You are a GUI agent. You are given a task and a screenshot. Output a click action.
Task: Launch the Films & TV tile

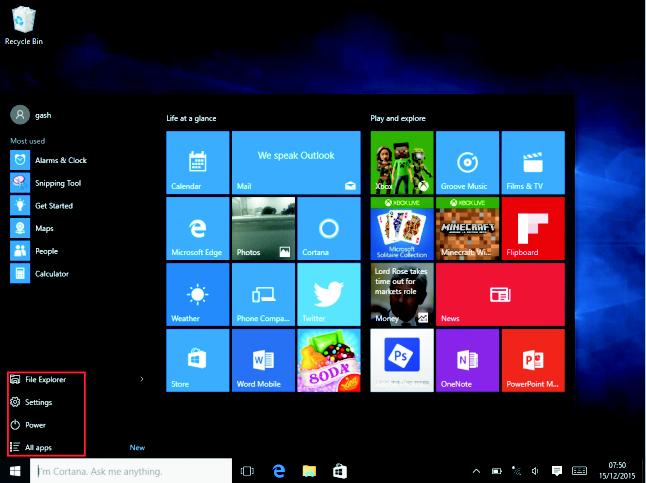(533, 162)
